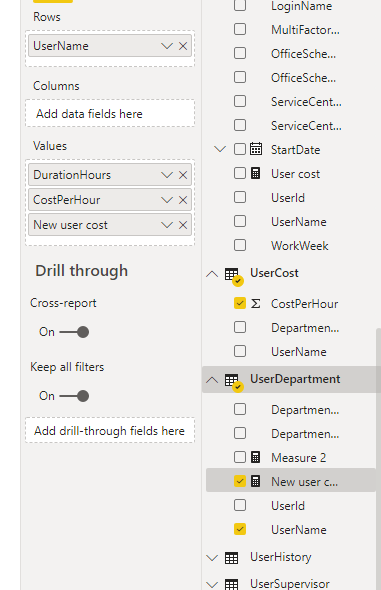Select the UserDepartment table name
This screenshot has width=381, height=590.
(x=295, y=379)
